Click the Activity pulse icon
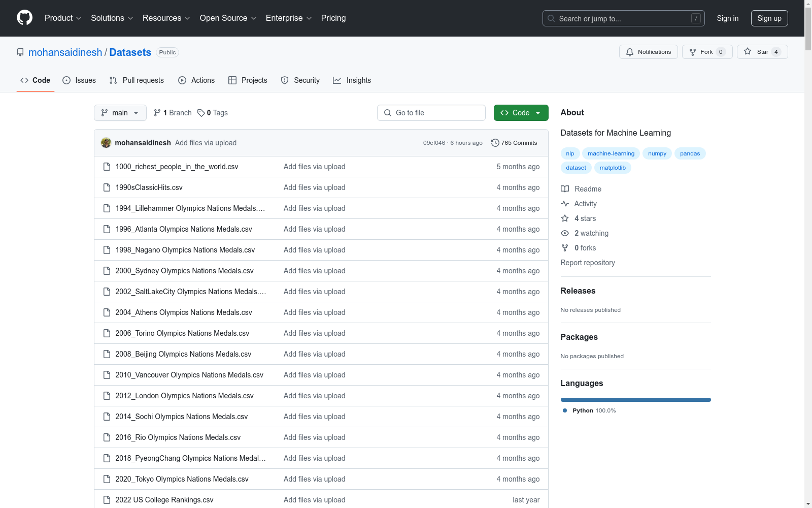 [x=565, y=204]
